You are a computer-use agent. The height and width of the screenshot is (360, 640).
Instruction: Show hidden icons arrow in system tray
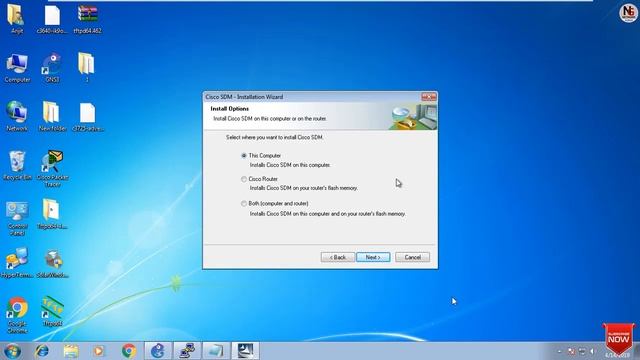point(560,351)
